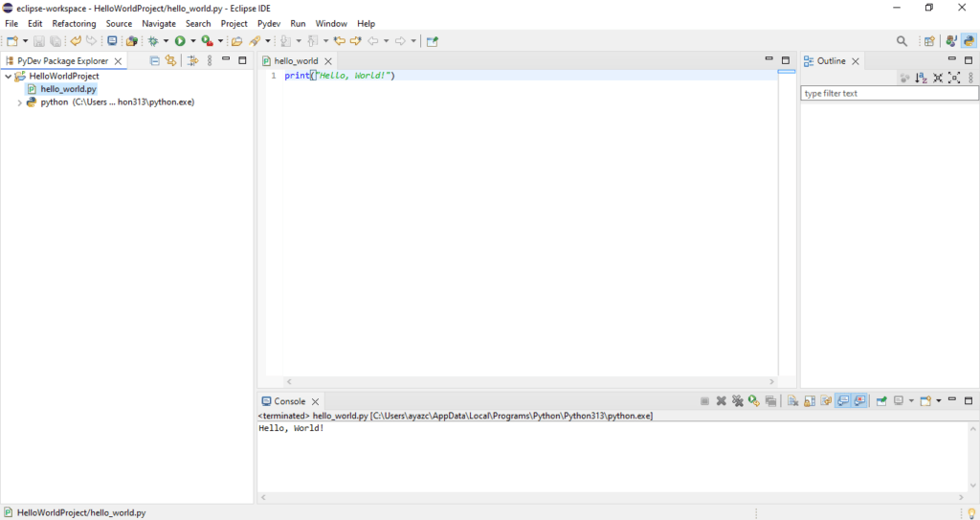Image resolution: width=980 pixels, height=520 pixels.
Task: Click the Undo toolbar arrow icon
Action: (76, 41)
